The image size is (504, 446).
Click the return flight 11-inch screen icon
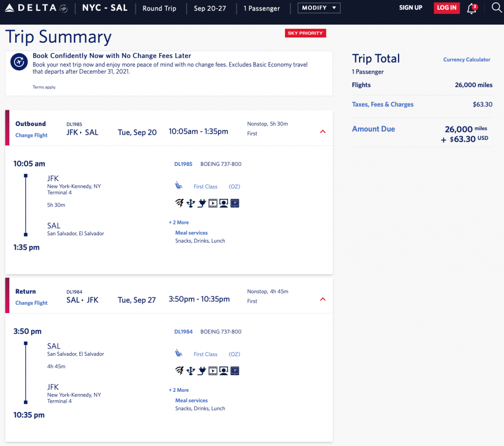click(x=235, y=371)
